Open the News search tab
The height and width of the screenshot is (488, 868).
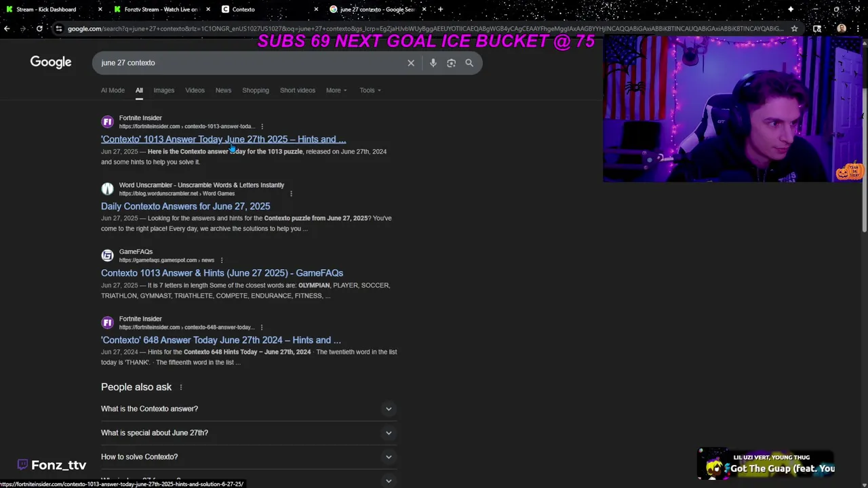[x=223, y=90]
